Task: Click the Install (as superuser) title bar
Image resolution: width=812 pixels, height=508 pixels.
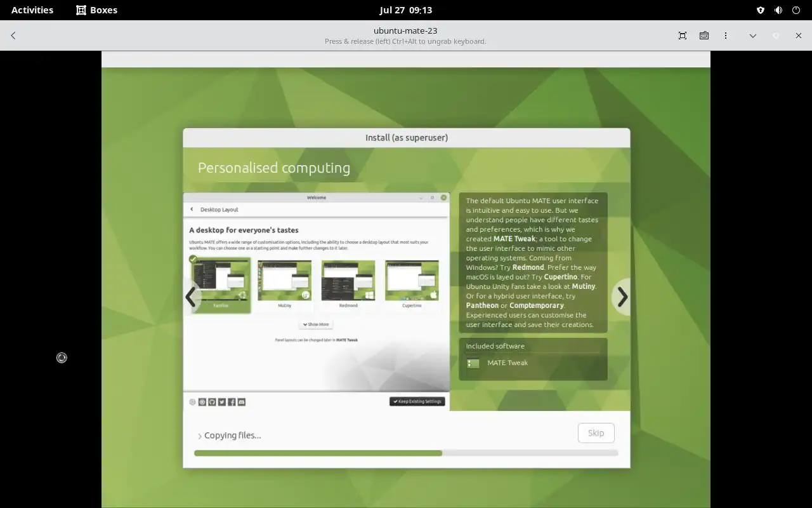Action: 407,138
